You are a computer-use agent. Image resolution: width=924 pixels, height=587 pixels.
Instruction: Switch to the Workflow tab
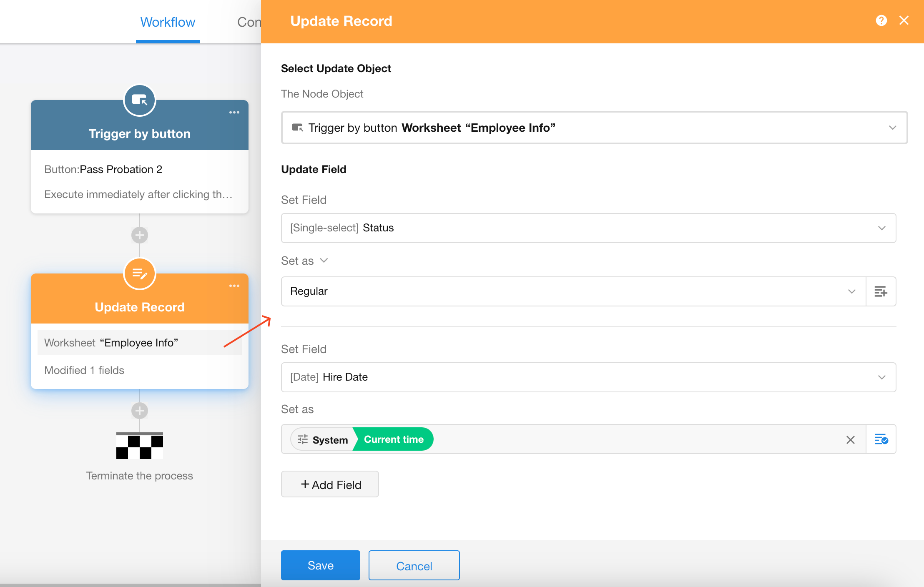click(168, 22)
